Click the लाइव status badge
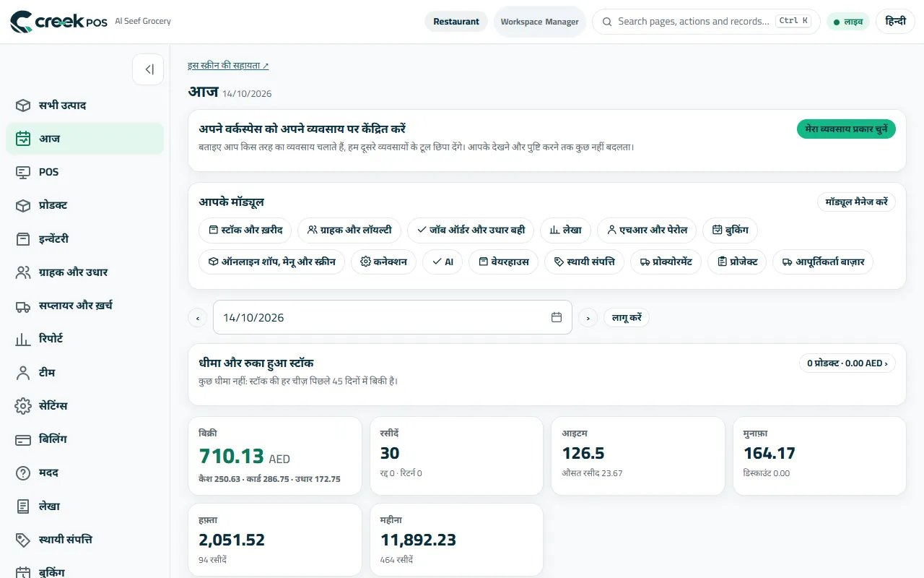Image resolution: width=924 pixels, height=578 pixels. pos(847,22)
